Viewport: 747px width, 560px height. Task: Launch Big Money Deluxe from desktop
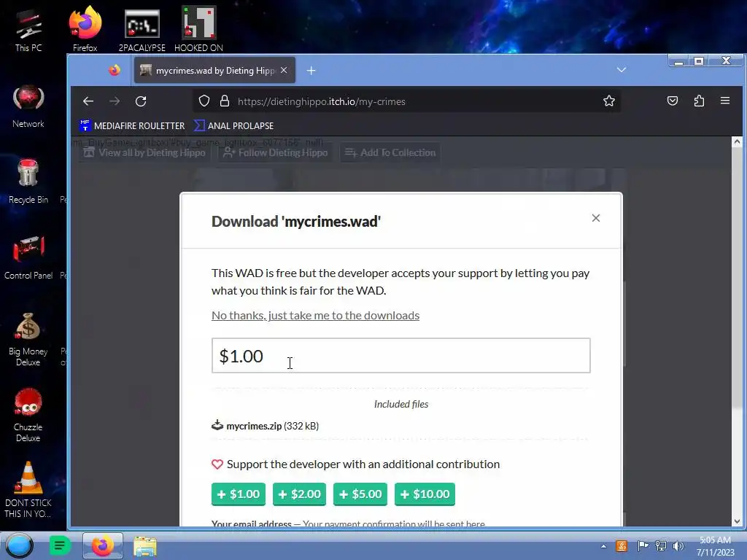28,340
